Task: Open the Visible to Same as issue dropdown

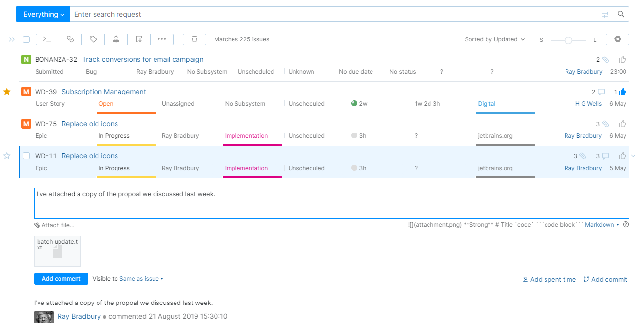Action: (x=141, y=279)
